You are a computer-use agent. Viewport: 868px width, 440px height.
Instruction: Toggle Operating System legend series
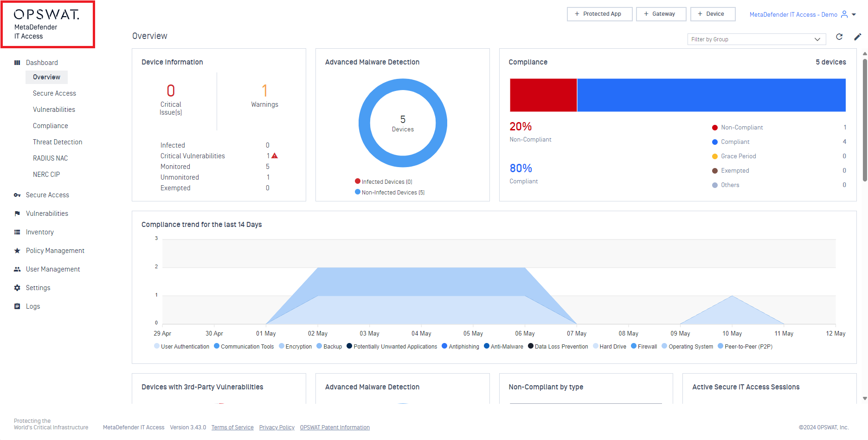click(687, 346)
